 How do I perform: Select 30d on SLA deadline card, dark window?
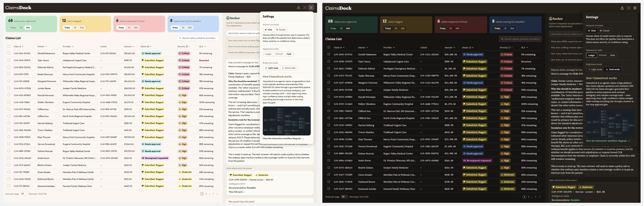tap(512, 28)
